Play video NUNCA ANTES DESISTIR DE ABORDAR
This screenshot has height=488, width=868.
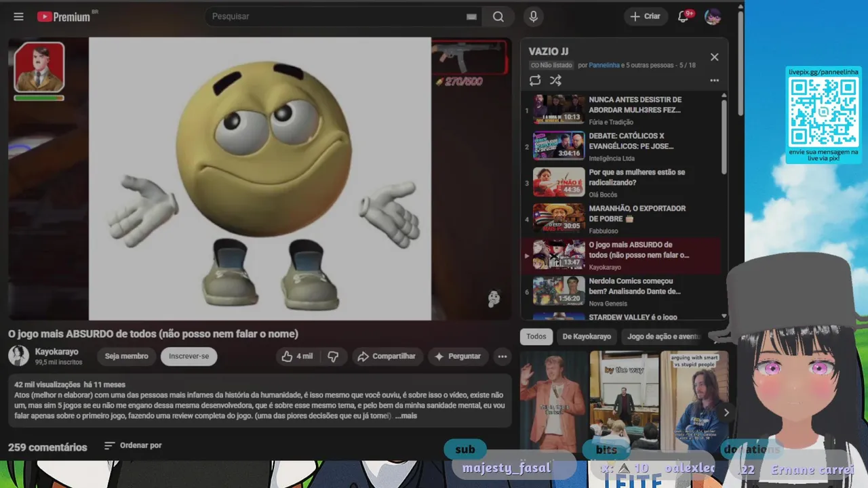tap(620, 109)
